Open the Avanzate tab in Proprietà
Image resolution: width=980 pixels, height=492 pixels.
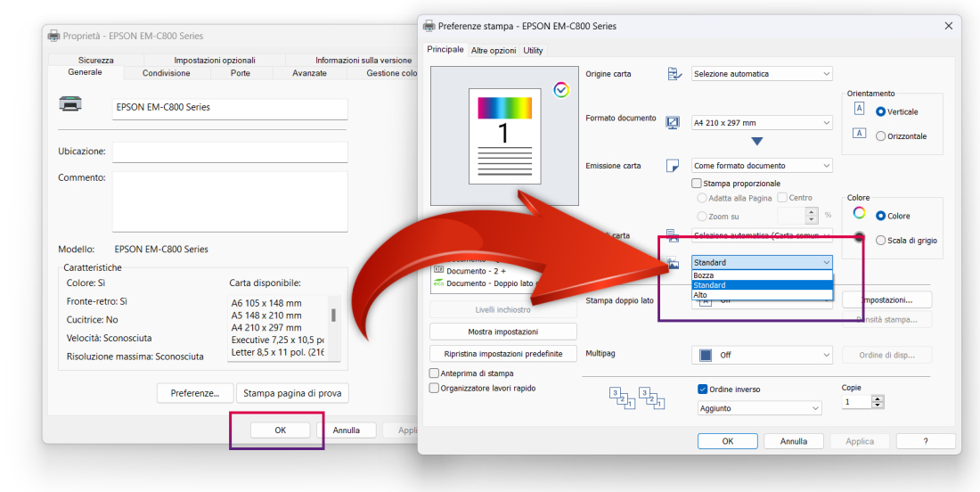[x=309, y=73]
